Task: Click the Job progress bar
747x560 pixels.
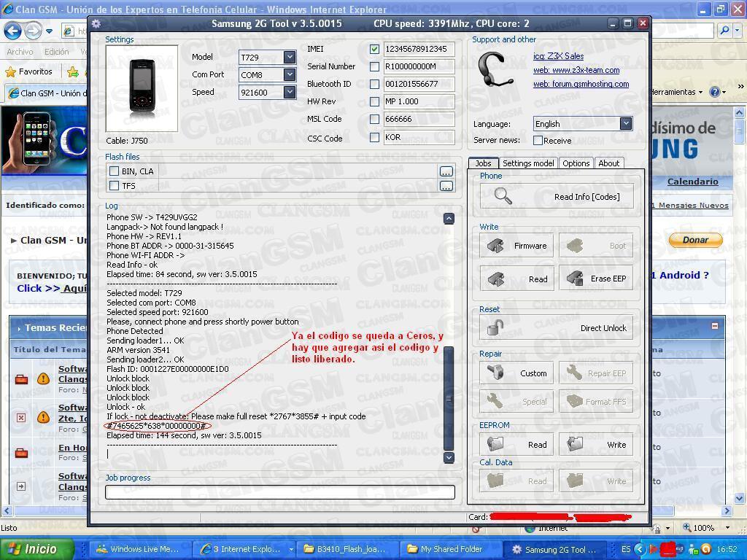Action: click(x=280, y=492)
